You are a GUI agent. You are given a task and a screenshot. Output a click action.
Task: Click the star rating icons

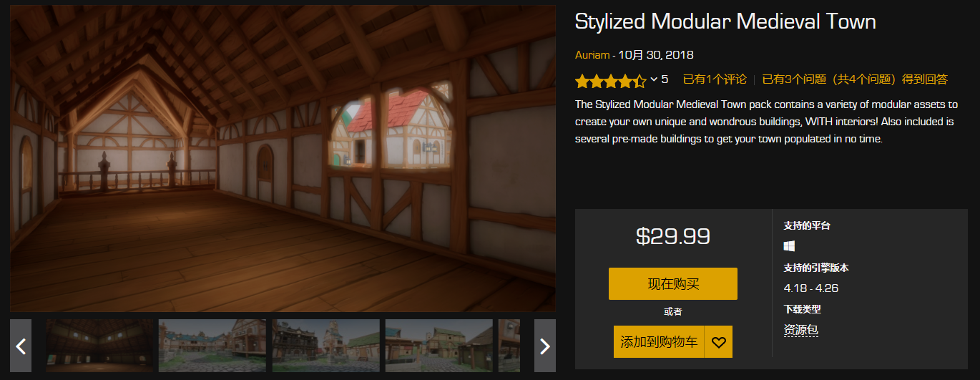pyautogui.click(x=610, y=79)
